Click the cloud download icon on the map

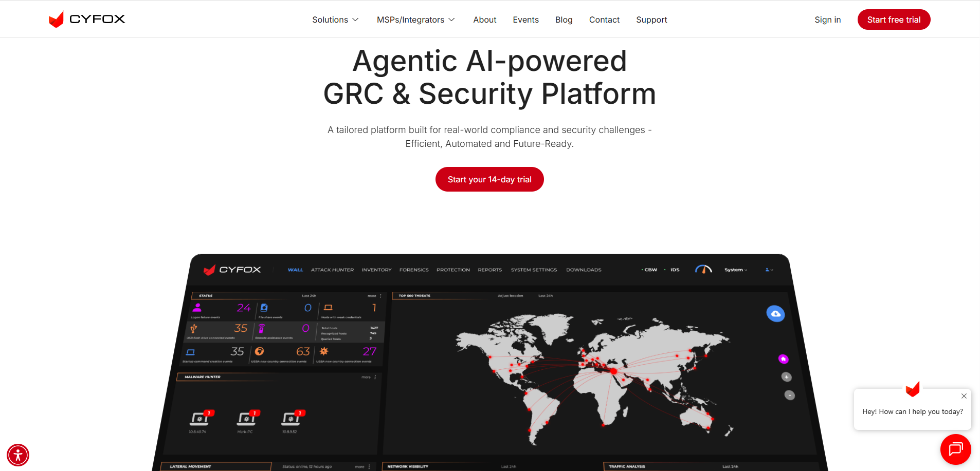coord(775,313)
